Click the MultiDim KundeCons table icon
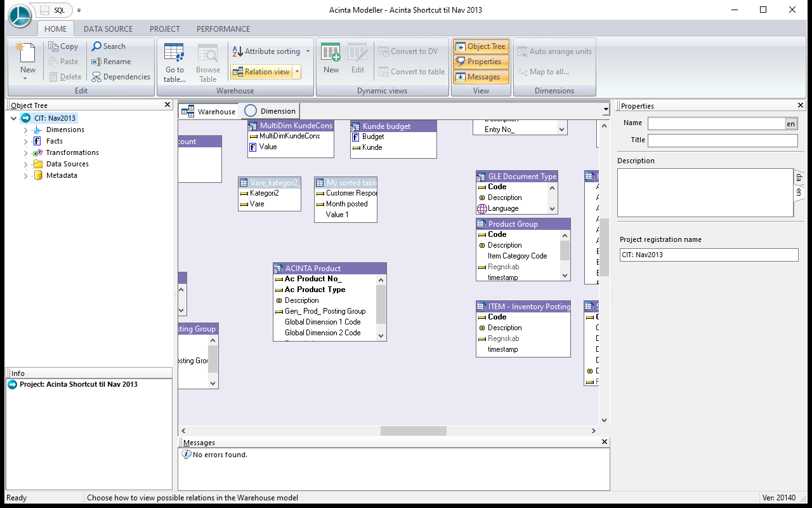The image size is (812, 508). (x=253, y=126)
